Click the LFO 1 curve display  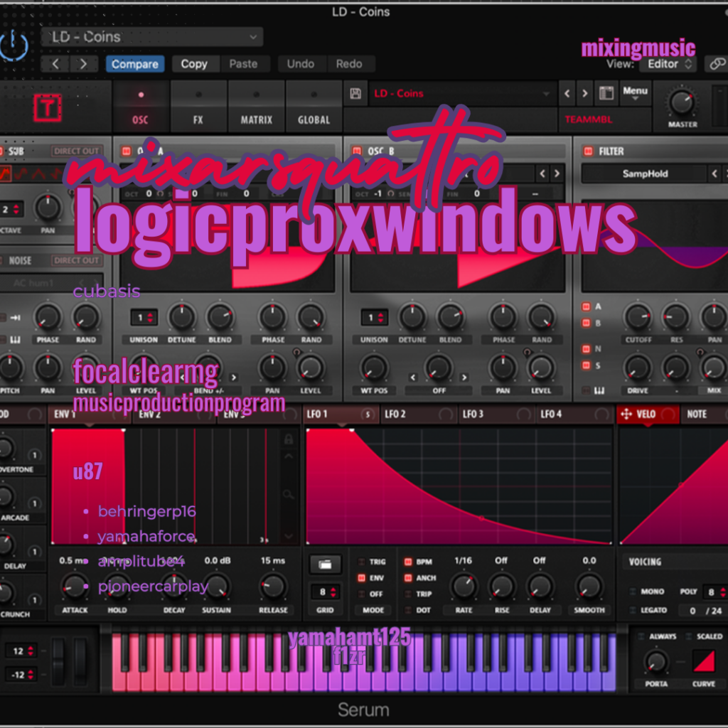coord(459,486)
